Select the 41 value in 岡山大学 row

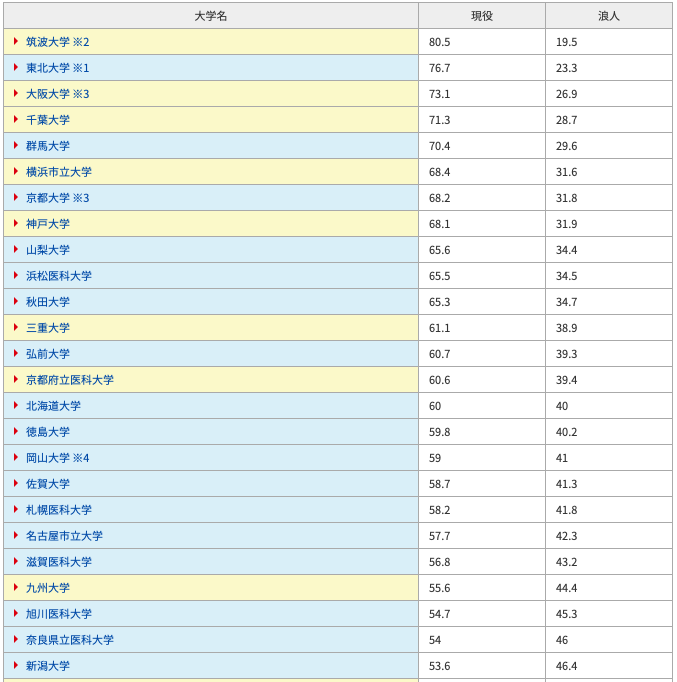(x=562, y=458)
